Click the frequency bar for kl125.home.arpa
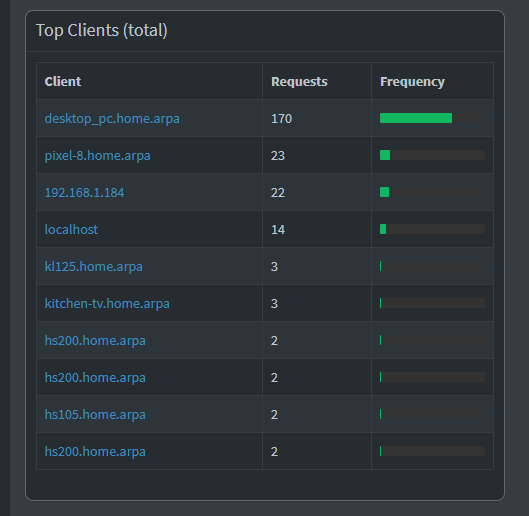 (433, 266)
